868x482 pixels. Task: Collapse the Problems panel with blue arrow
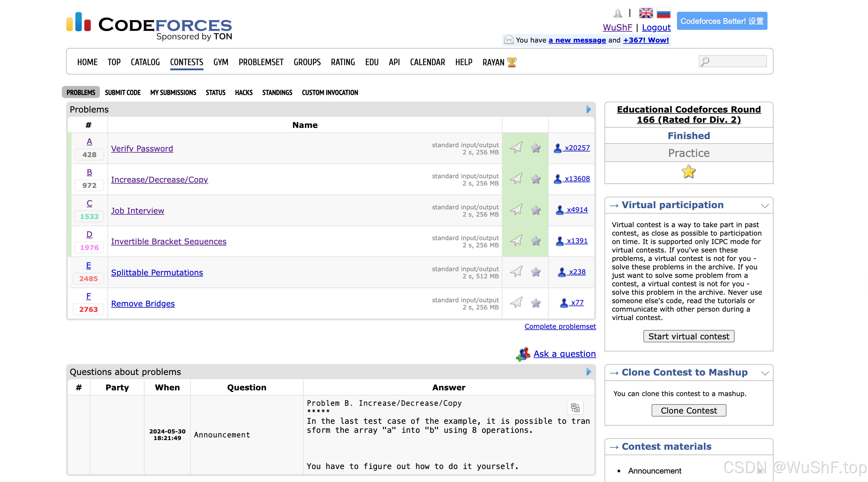[588, 109]
